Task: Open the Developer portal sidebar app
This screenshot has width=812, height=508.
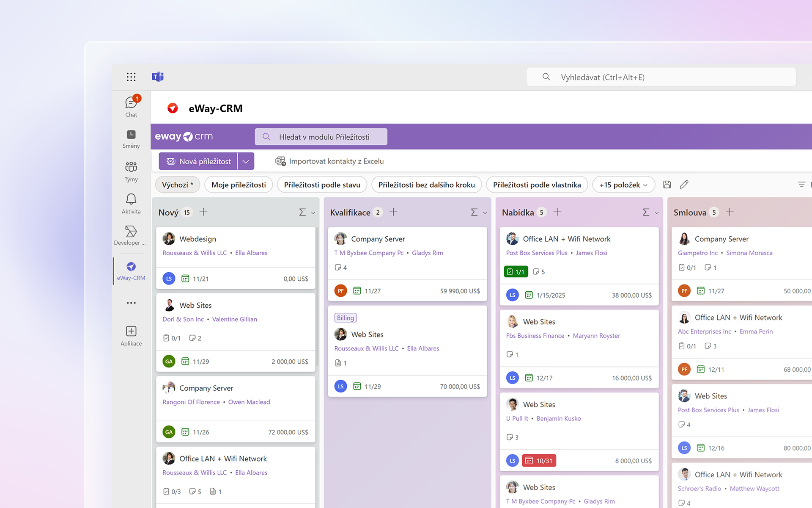Action: 130,236
